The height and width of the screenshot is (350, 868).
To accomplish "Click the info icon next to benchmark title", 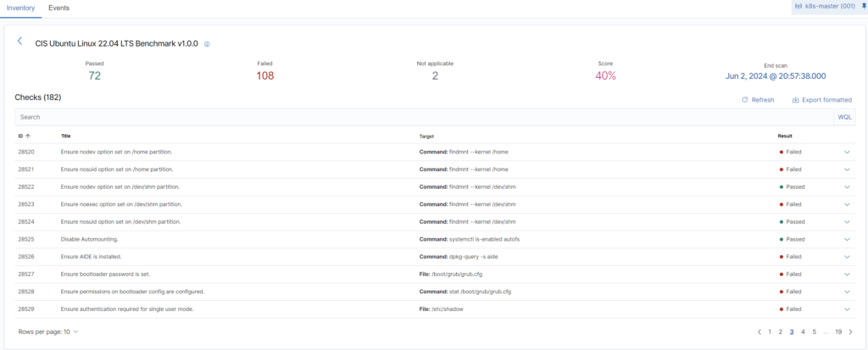I will (207, 43).
